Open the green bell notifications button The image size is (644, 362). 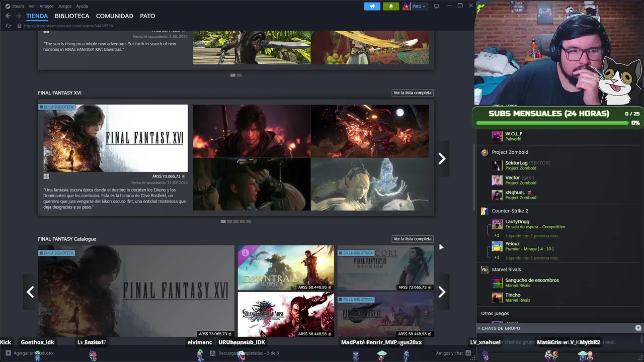coord(391,6)
